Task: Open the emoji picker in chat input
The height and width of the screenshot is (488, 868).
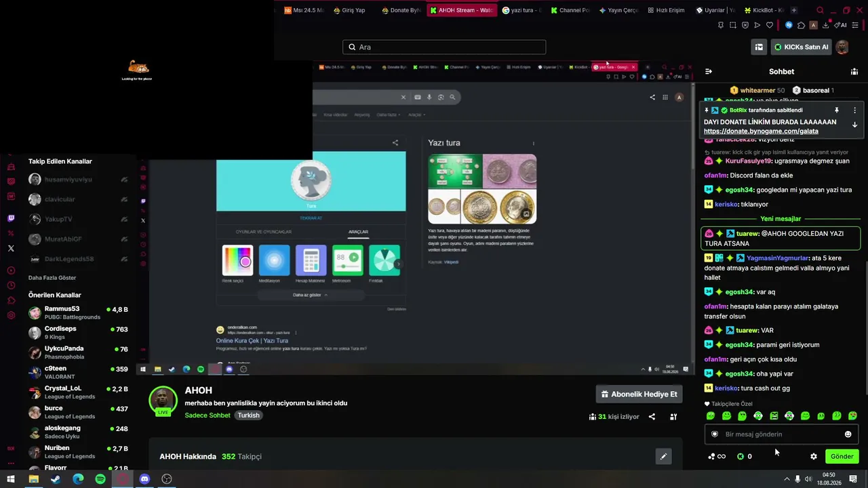Action: coord(848,434)
